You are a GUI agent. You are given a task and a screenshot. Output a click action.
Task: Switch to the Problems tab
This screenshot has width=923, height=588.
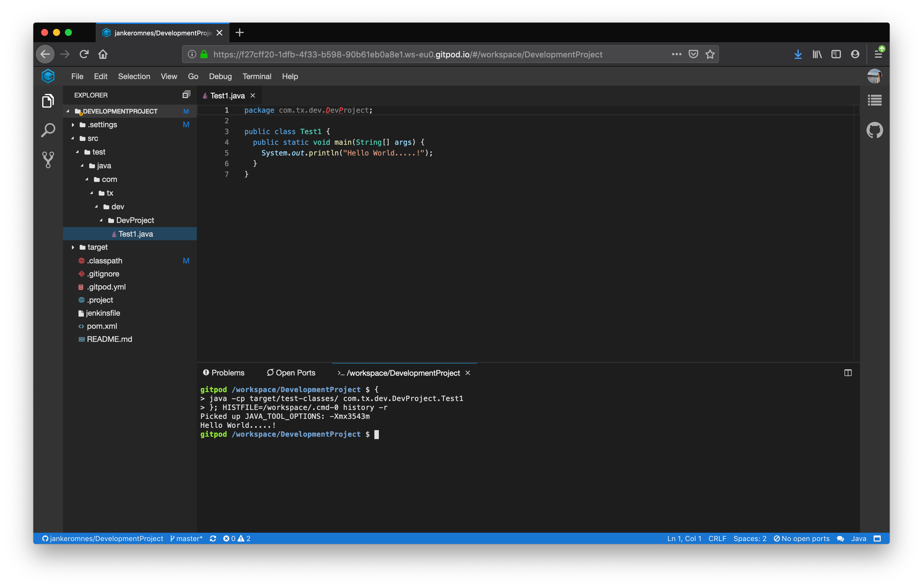[x=224, y=372]
